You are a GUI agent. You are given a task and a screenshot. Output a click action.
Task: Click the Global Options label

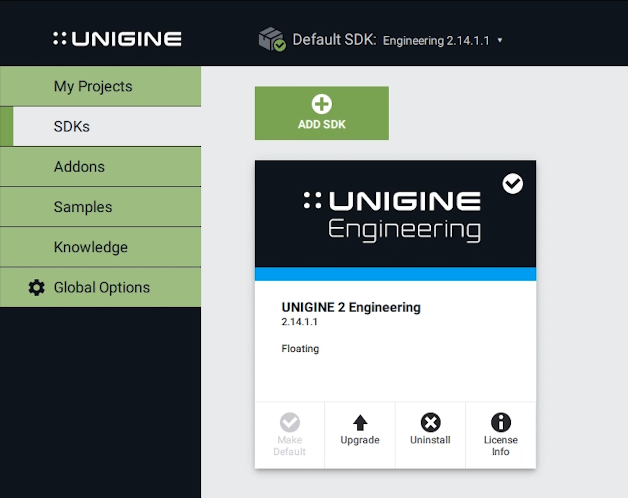(102, 288)
